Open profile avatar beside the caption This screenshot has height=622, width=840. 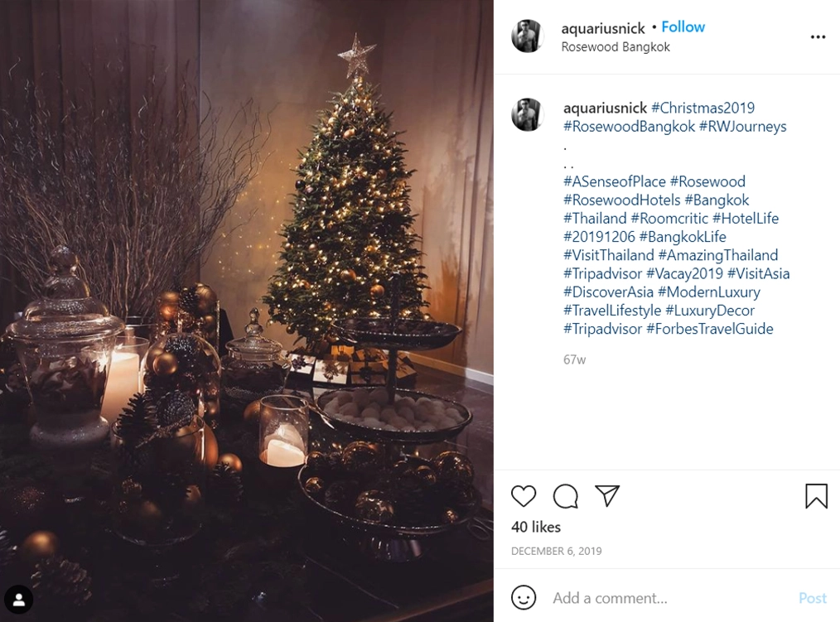(528, 114)
